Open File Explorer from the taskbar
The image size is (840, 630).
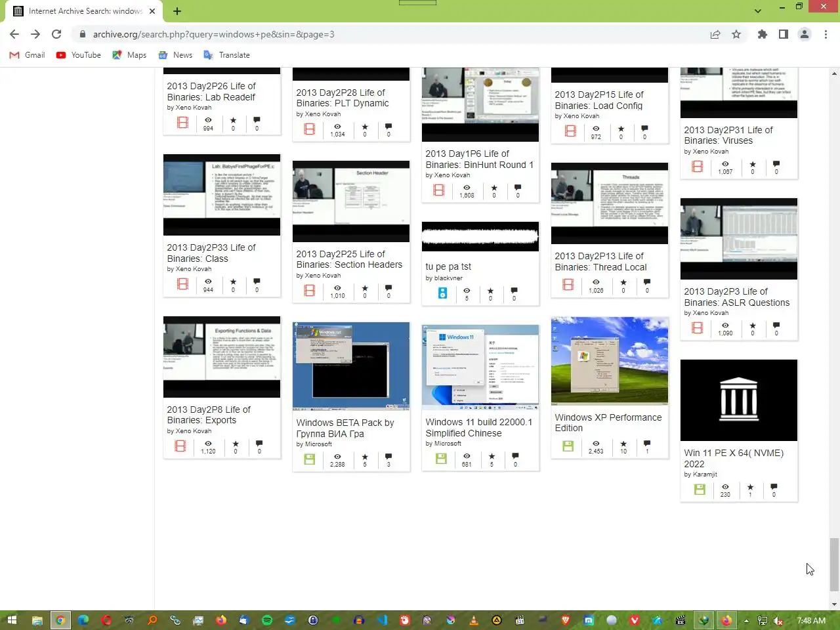pyautogui.click(x=37, y=620)
